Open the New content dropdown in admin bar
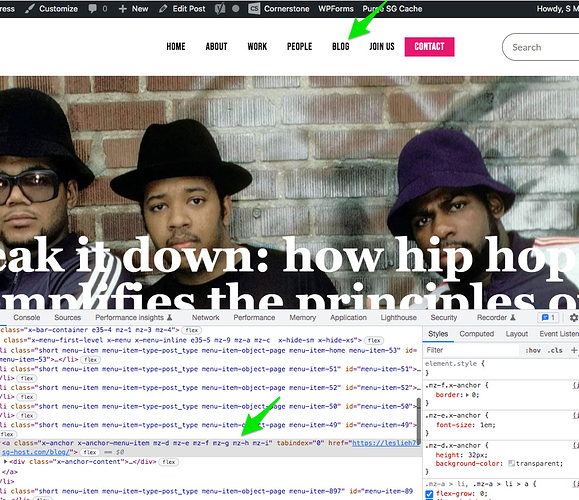579x500 pixels. pyautogui.click(x=134, y=8)
